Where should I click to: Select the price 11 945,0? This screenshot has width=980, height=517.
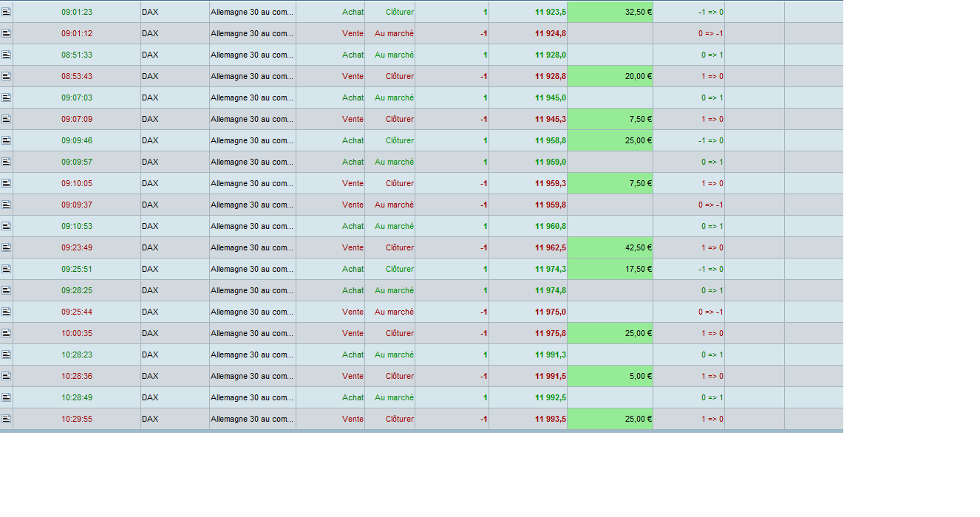click(x=551, y=97)
